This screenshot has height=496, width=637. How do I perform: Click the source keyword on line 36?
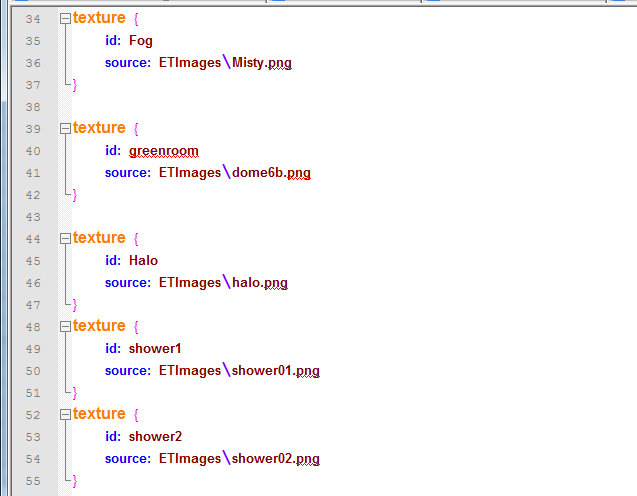(x=127, y=63)
